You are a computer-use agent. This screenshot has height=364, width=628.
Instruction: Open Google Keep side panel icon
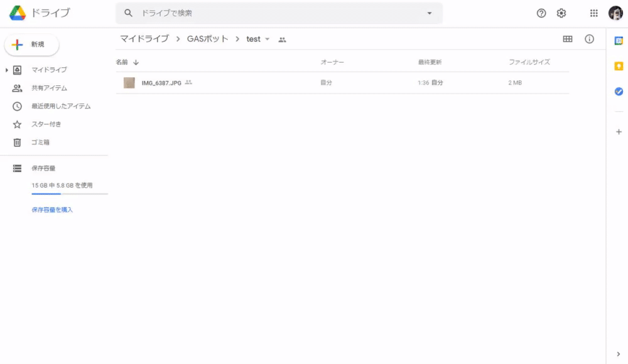(619, 66)
